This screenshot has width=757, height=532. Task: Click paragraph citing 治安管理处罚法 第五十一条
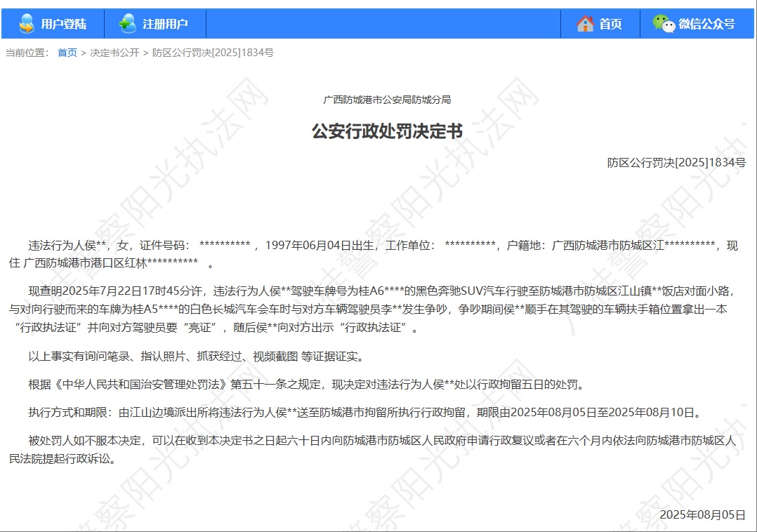click(308, 385)
